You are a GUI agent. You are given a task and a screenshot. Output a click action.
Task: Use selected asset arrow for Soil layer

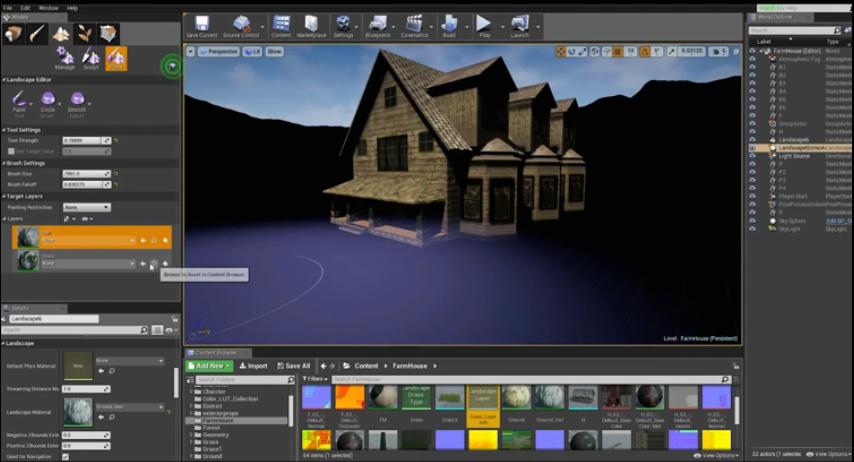point(143,240)
